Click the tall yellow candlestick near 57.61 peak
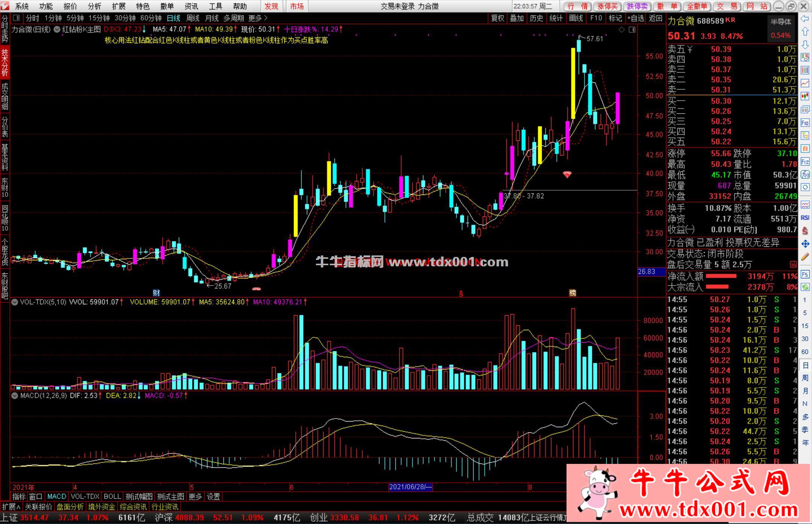 (x=573, y=83)
